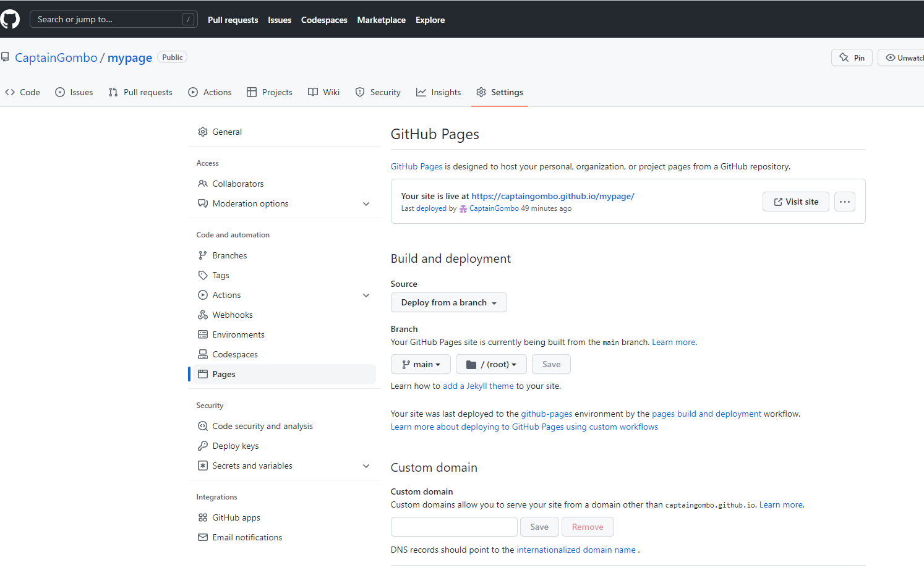Click the Webhooks sidebar icon
Viewport: 924px width, 570px height.
pos(203,315)
